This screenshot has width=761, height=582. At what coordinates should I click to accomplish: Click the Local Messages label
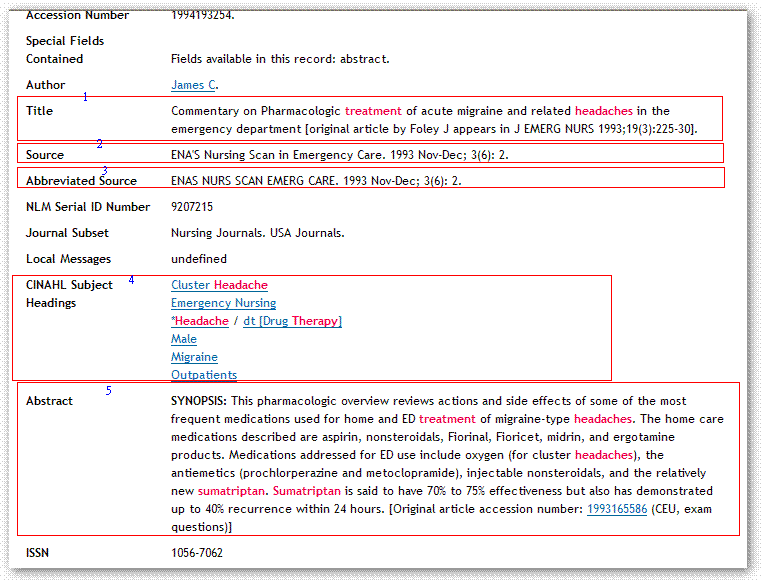coord(68,259)
